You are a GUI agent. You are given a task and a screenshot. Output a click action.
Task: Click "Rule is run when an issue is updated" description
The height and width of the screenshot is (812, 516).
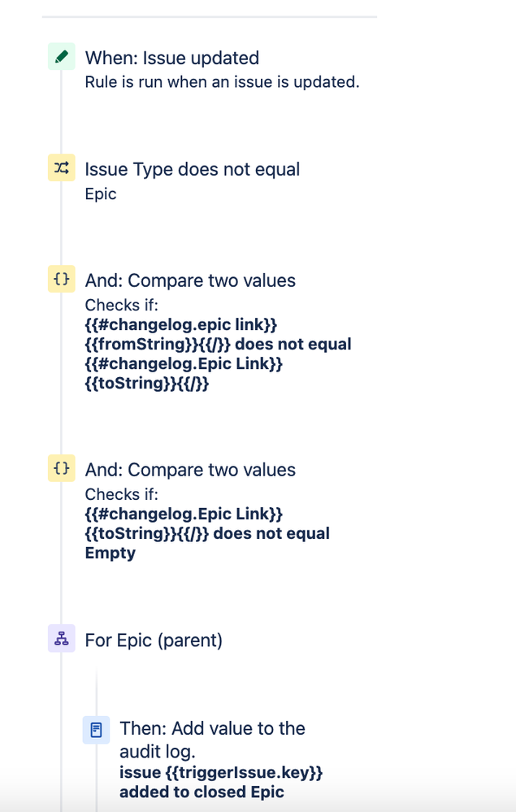[x=222, y=81]
